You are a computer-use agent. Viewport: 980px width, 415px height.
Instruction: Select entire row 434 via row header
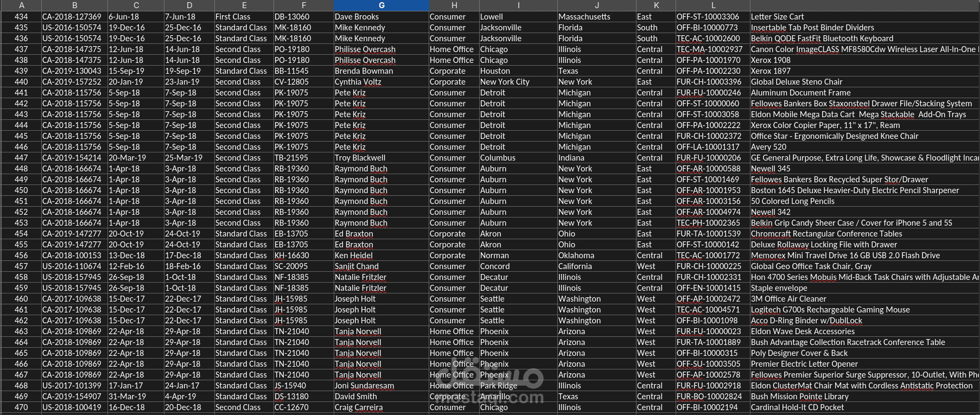coord(21,17)
